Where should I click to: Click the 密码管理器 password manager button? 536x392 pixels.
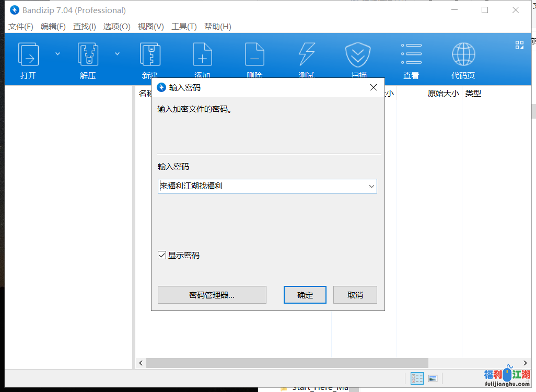point(212,294)
